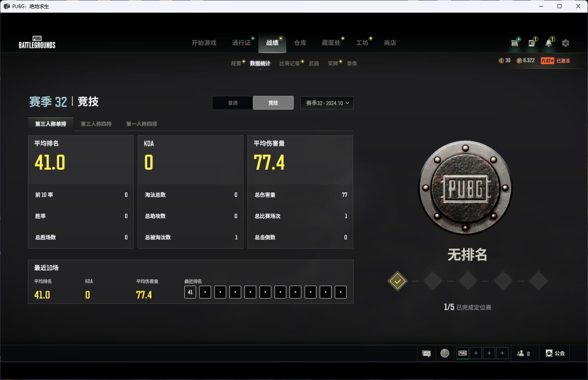Open 开始游戏 in main navigation
Viewport: 588px width, 380px height.
point(204,43)
